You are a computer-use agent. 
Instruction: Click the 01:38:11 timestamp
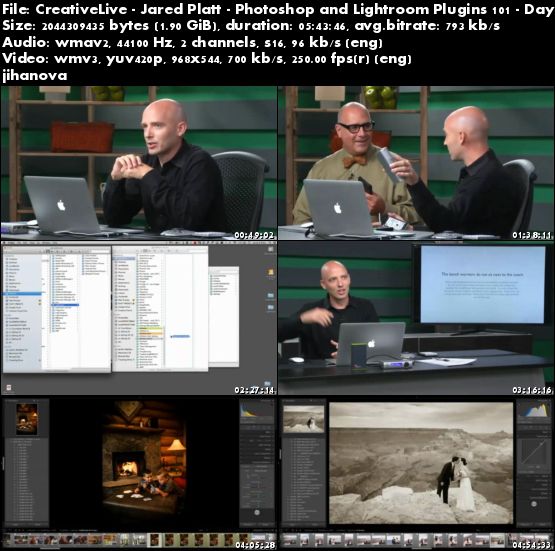click(532, 235)
